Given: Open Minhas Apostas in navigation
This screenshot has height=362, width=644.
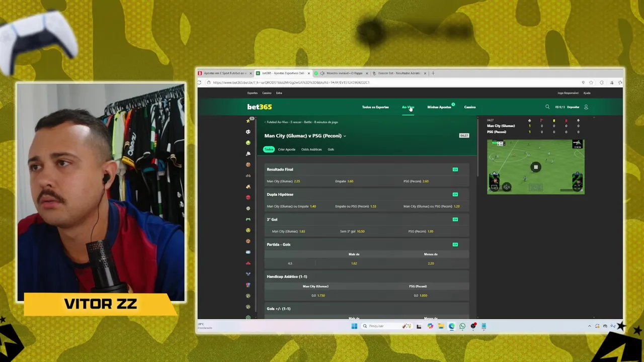Looking at the screenshot, I should pyautogui.click(x=439, y=107).
